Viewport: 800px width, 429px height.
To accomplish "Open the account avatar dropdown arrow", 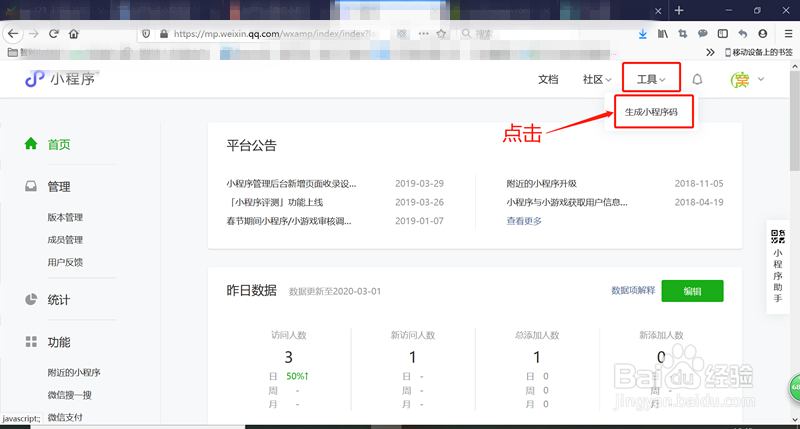I will click(761, 79).
